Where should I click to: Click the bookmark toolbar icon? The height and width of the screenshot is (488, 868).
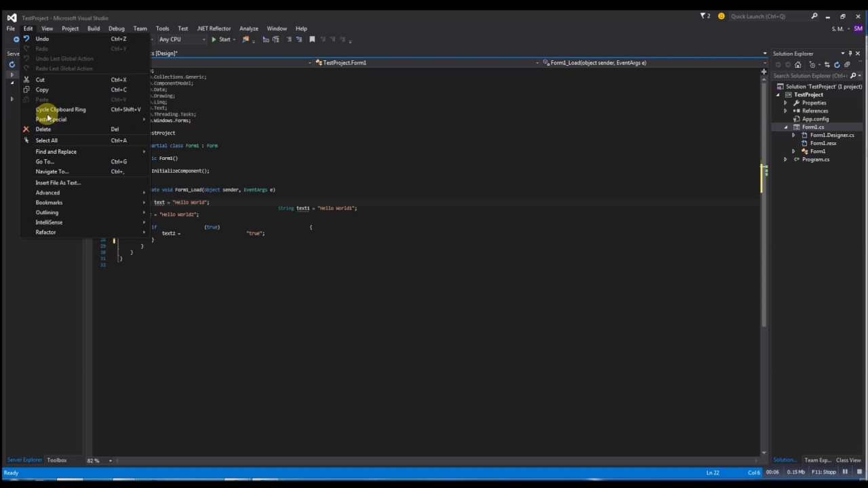[312, 39]
